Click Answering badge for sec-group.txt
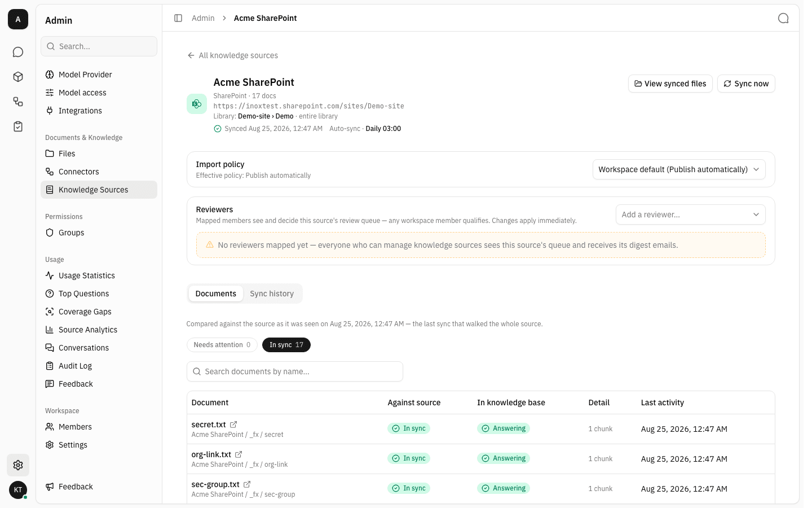 504,488
